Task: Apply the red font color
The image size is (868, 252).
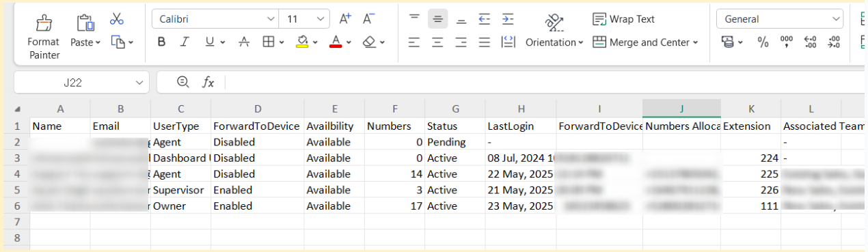Action: 336,42
